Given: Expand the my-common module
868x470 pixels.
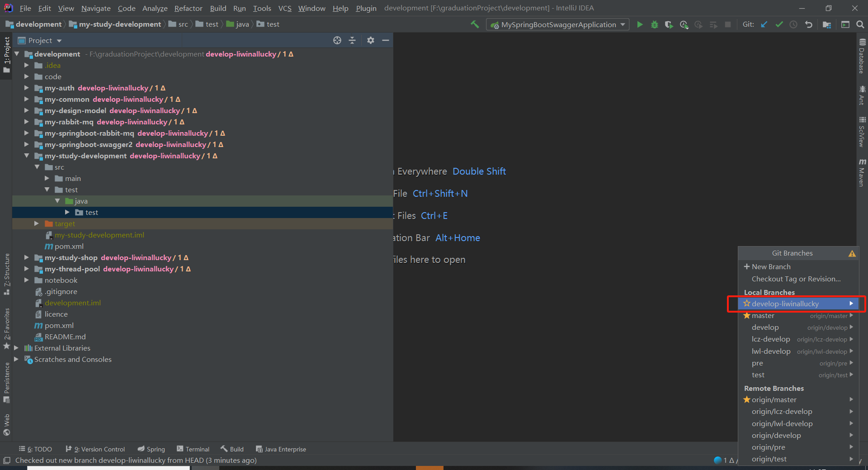Looking at the screenshot, I should tap(27, 99).
